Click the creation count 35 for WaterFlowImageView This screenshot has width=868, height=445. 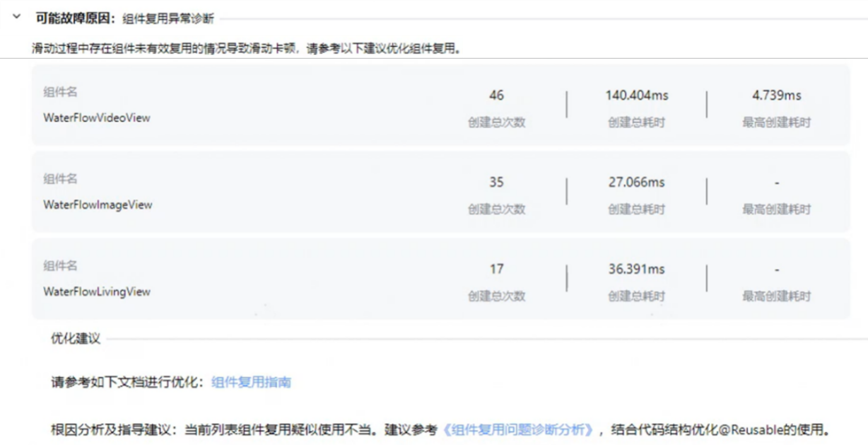click(495, 183)
